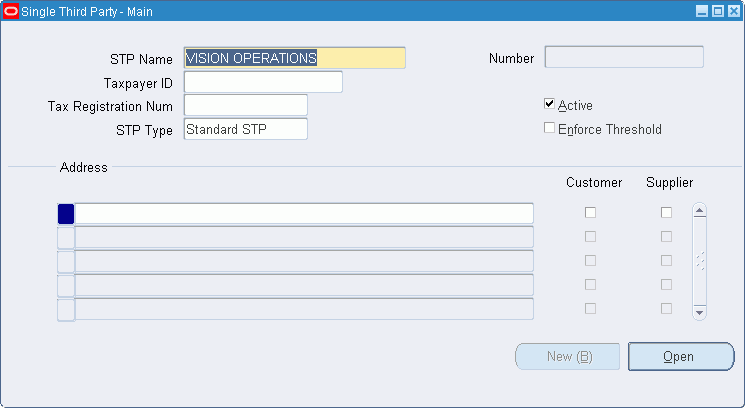Click the address scrollbar down arrow

pos(699,313)
